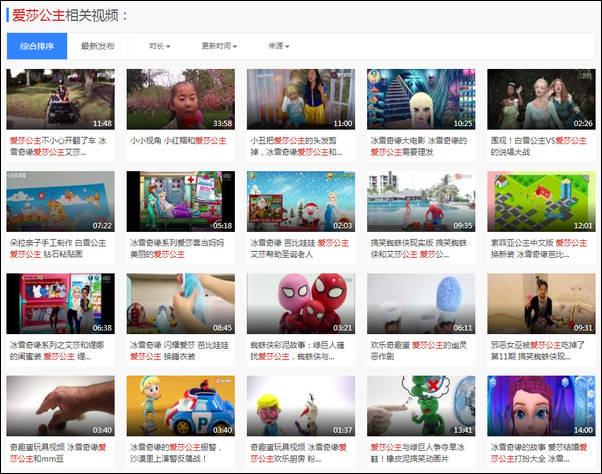Switch to 最新发布 sorting tab
602x474 pixels.
point(98,46)
